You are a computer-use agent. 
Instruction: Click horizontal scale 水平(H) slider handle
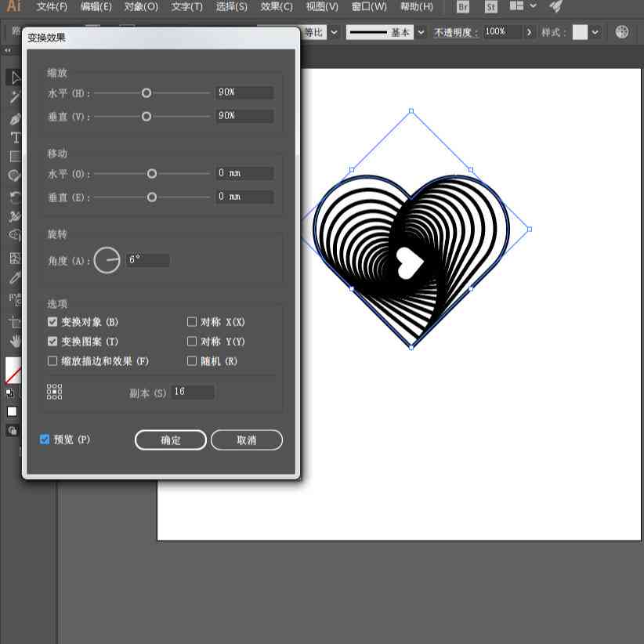[x=147, y=93]
